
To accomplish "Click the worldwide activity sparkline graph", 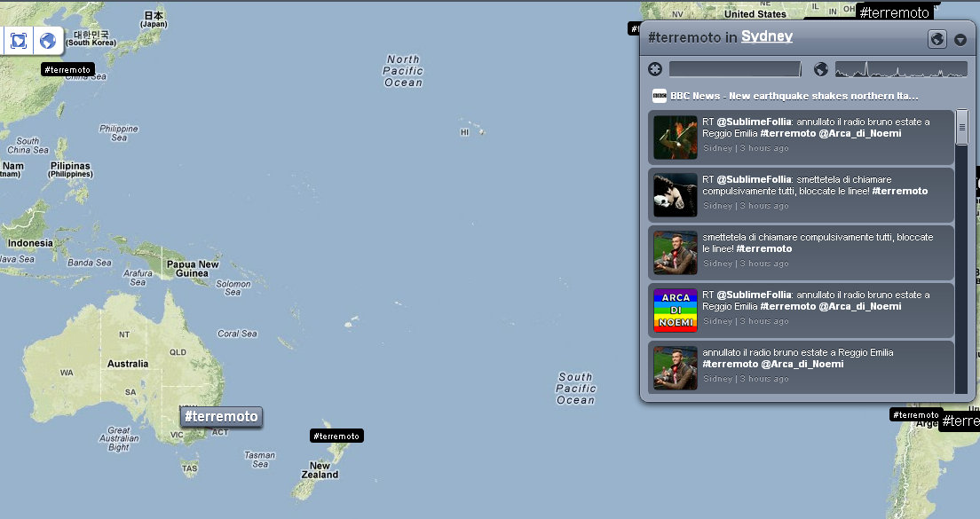I will pyautogui.click(x=901, y=69).
